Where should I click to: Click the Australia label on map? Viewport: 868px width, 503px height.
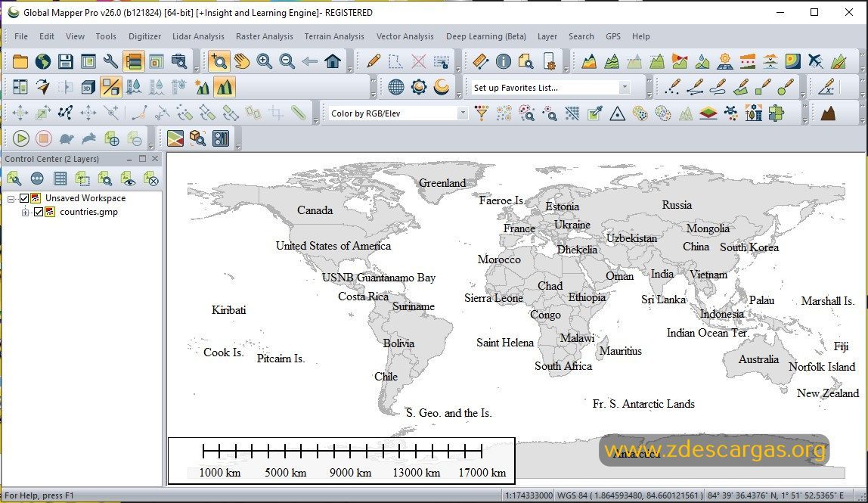[x=758, y=359]
